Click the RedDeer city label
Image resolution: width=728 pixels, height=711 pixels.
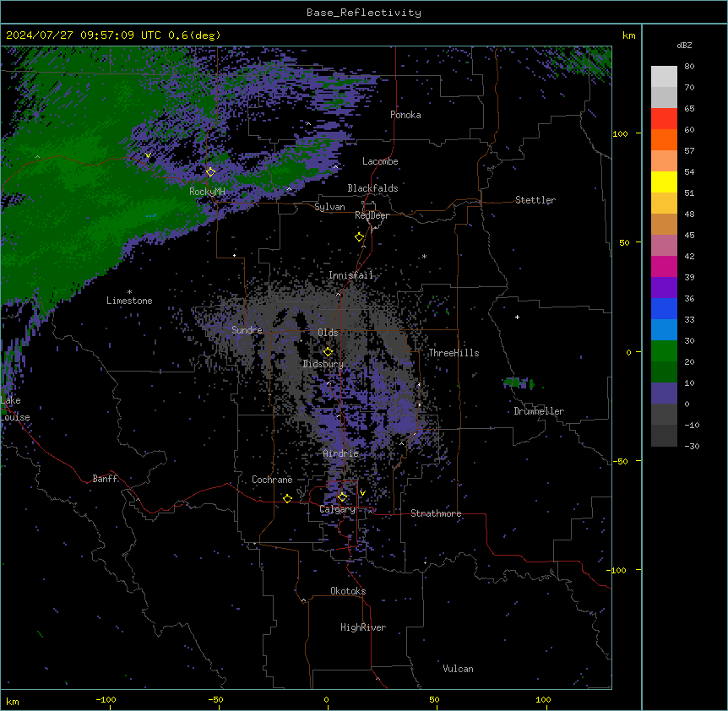pyautogui.click(x=372, y=215)
